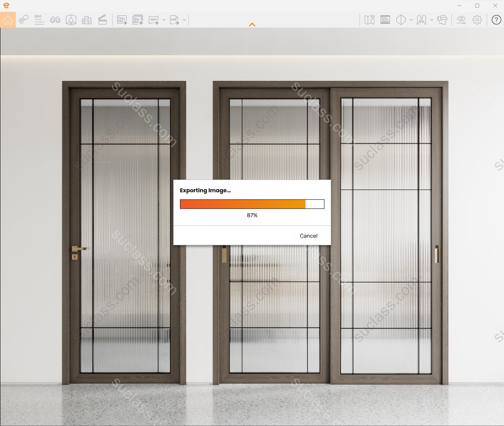Open the binoculars view management tool
This screenshot has width=504, height=426.
tap(55, 20)
